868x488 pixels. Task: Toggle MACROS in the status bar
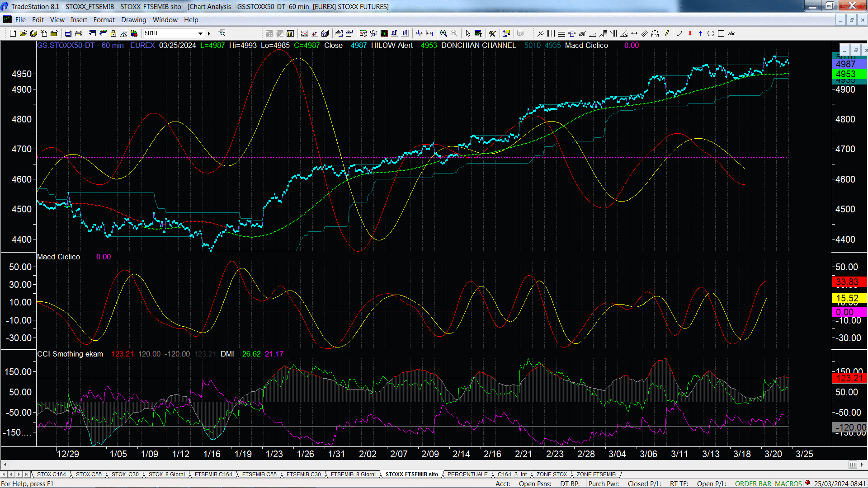788,484
